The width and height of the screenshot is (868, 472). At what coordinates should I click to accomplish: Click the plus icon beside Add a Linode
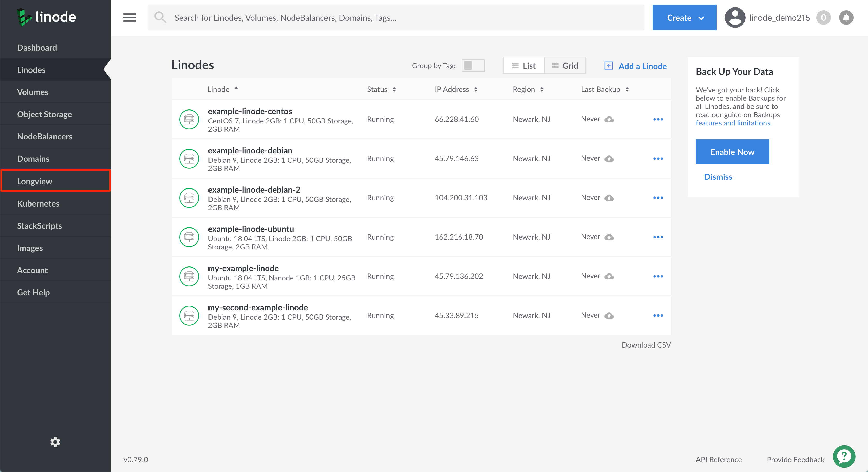[x=608, y=66]
